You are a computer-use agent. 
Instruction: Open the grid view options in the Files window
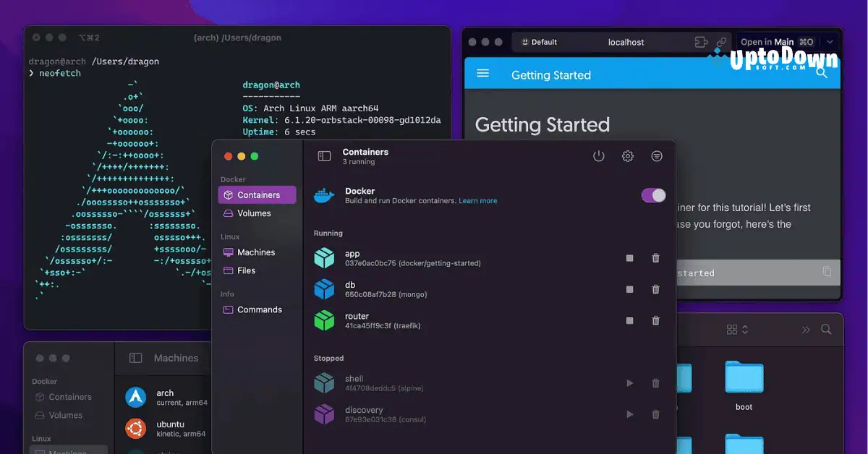(x=733, y=329)
